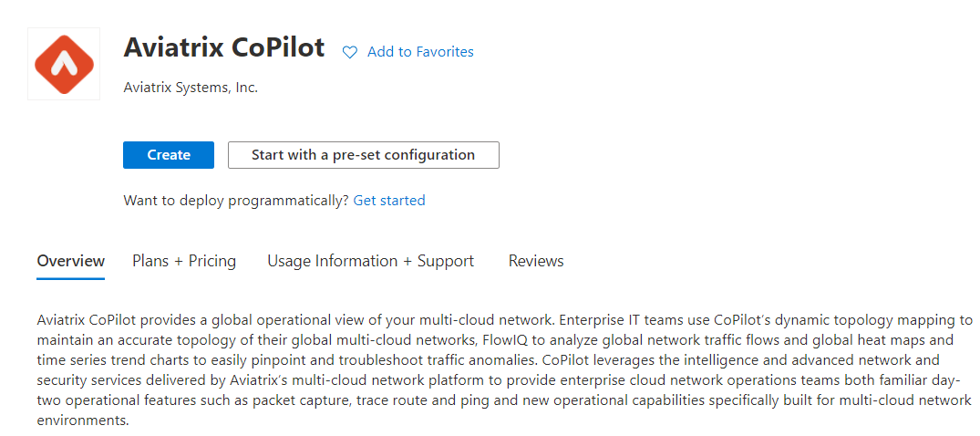Click the heart favorite icon
980x436 pixels.
(350, 53)
